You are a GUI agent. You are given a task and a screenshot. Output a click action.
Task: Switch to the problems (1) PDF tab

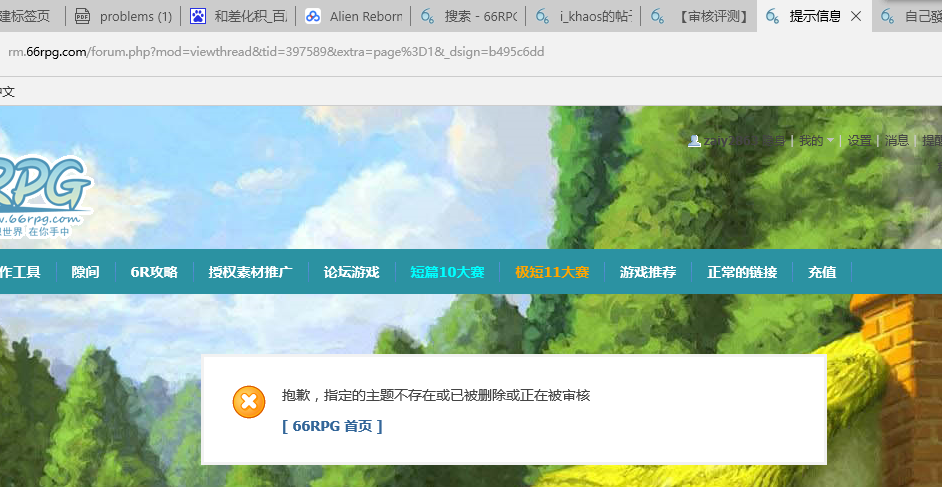click(x=123, y=16)
